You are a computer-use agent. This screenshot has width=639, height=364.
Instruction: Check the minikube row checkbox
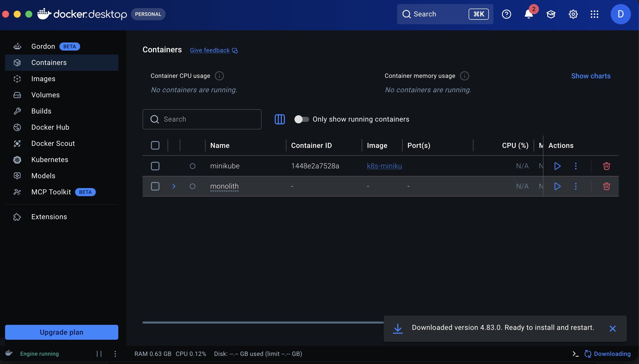pos(155,166)
